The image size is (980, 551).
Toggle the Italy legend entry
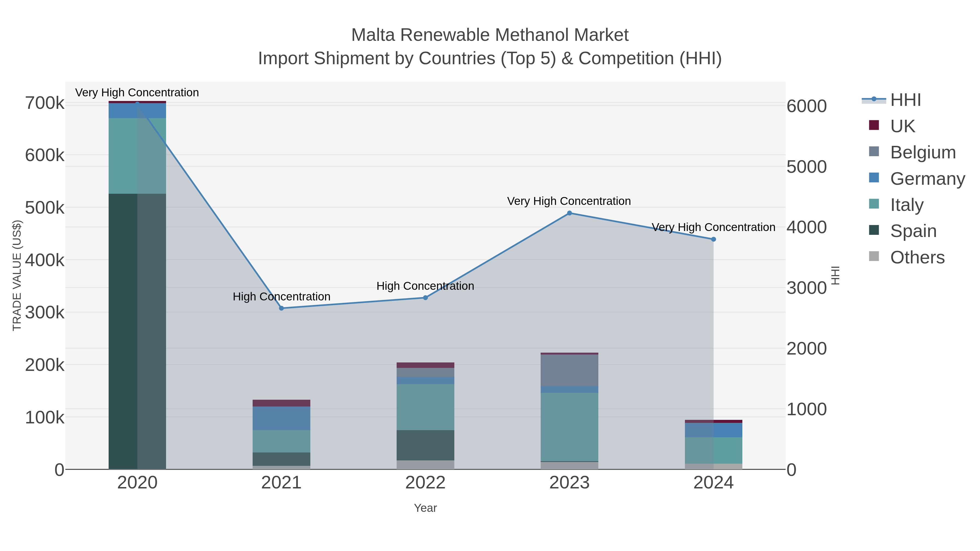tap(896, 205)
